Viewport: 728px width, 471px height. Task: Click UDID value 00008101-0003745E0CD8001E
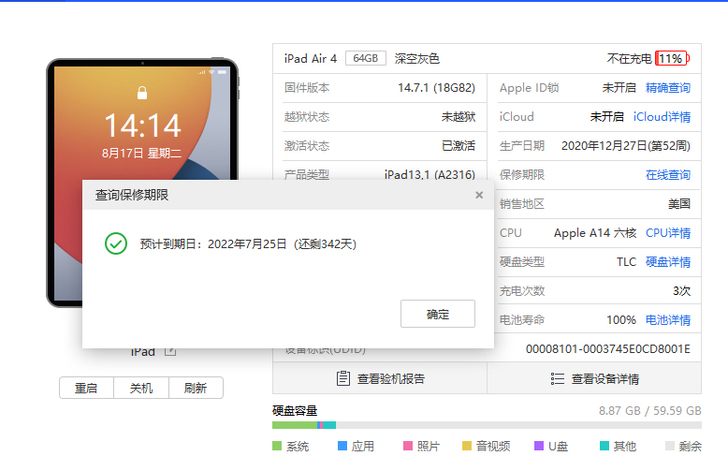tap(608, 349)
